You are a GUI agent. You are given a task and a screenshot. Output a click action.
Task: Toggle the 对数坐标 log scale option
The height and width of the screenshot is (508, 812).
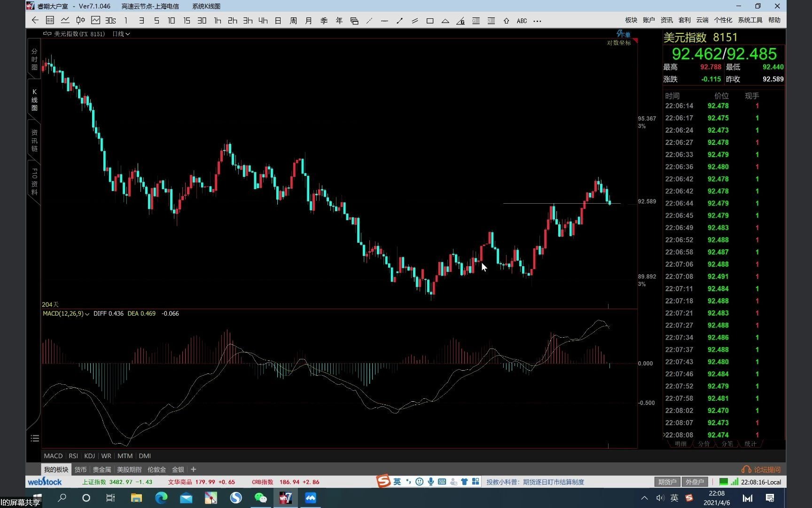(619, 43)
